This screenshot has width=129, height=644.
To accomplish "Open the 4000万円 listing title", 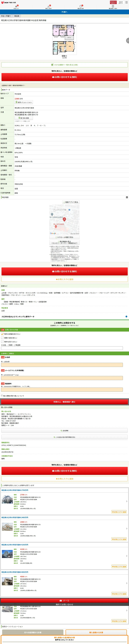I will click(15, 572).
